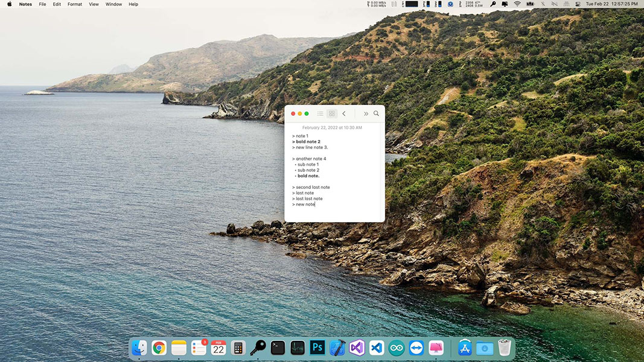The width and height of the screenshot is (644, 362).
Task: Open the Apple menu
Action: tap(9, 4)
